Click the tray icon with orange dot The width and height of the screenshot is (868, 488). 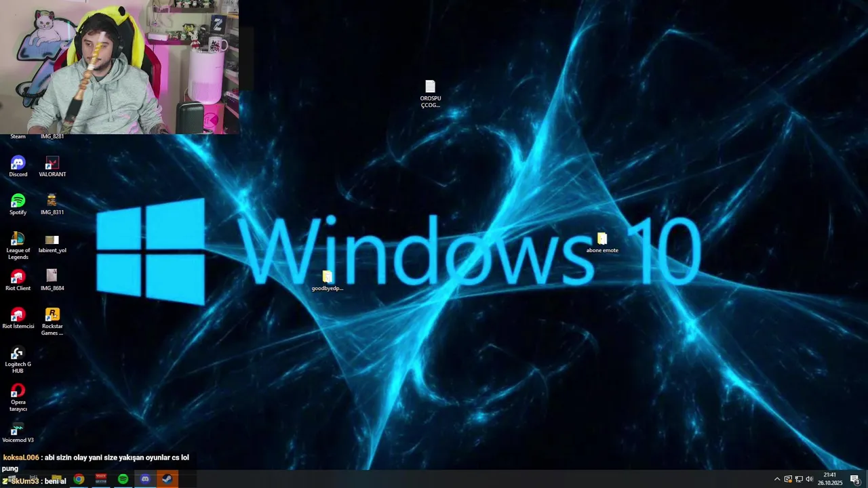pos(788,479)
